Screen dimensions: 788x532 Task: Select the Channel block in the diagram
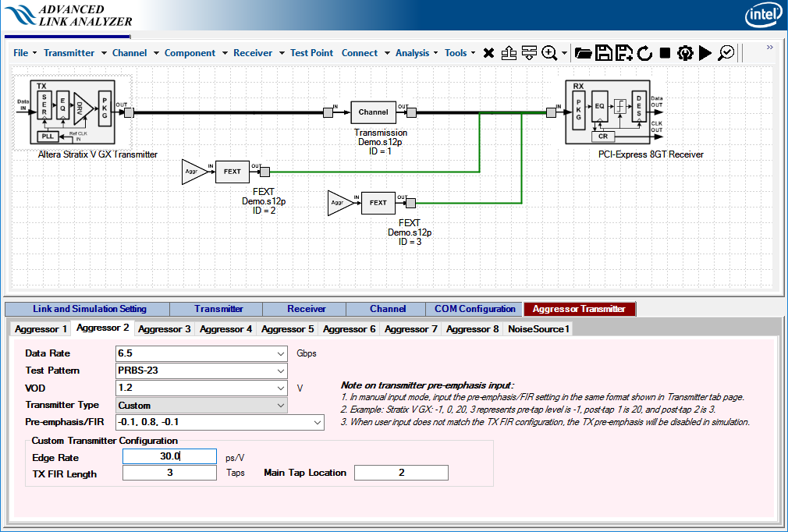point(373,112)
